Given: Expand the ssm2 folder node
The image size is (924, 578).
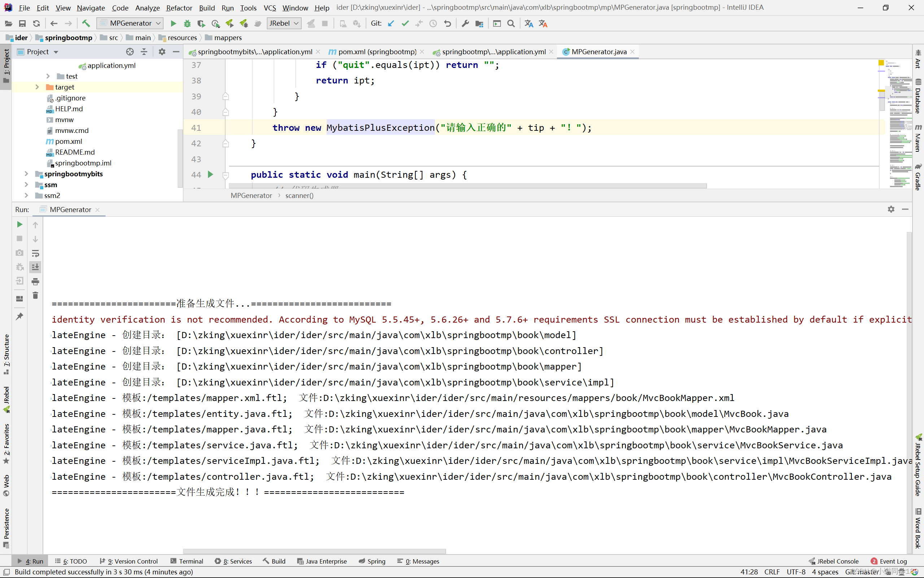Looking at the screenshot, I should pyautogui.click(x=26, y=195).
